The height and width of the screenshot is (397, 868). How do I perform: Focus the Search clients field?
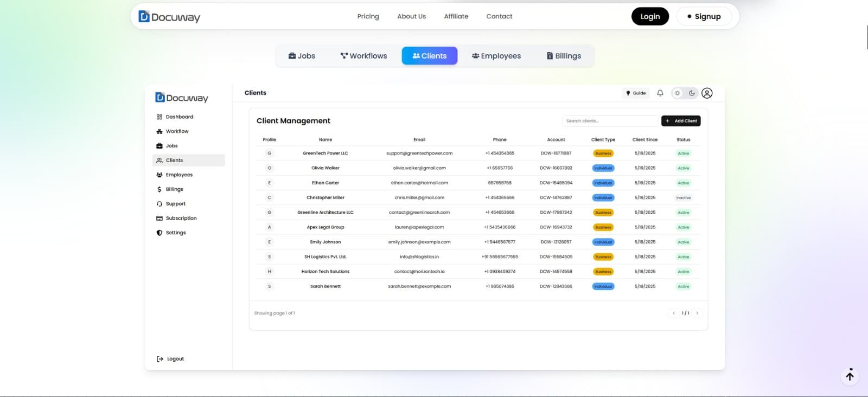(x=610, y=121)
